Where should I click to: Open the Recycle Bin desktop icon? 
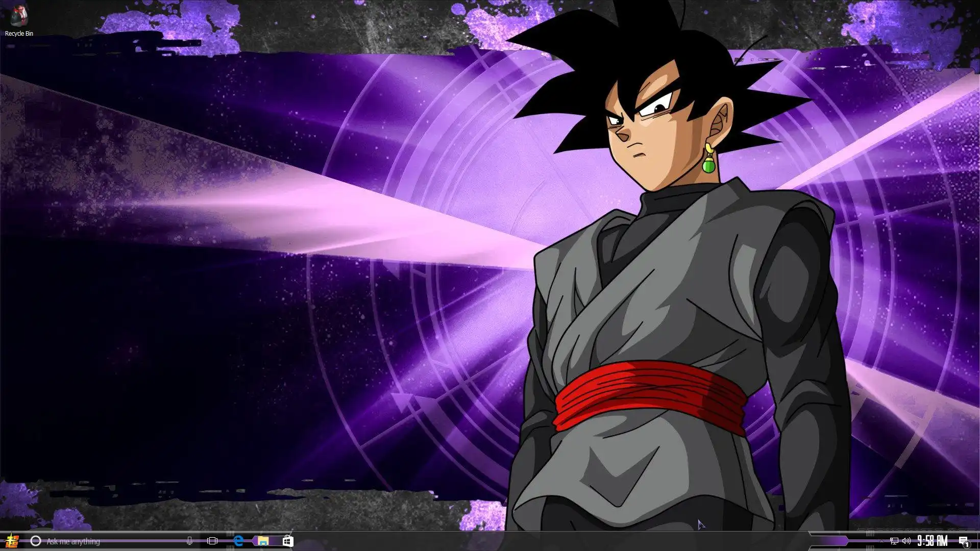point(19,15)
